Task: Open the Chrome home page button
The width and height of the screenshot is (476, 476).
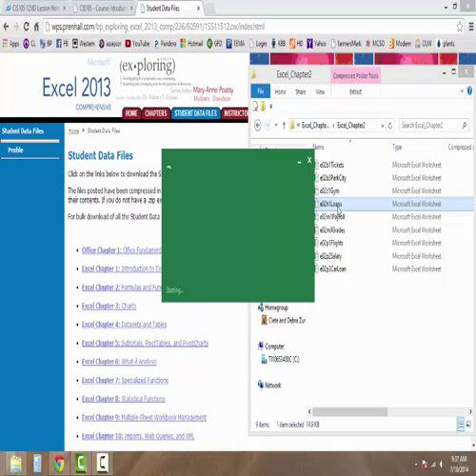Action: click(x=36, y=27)
